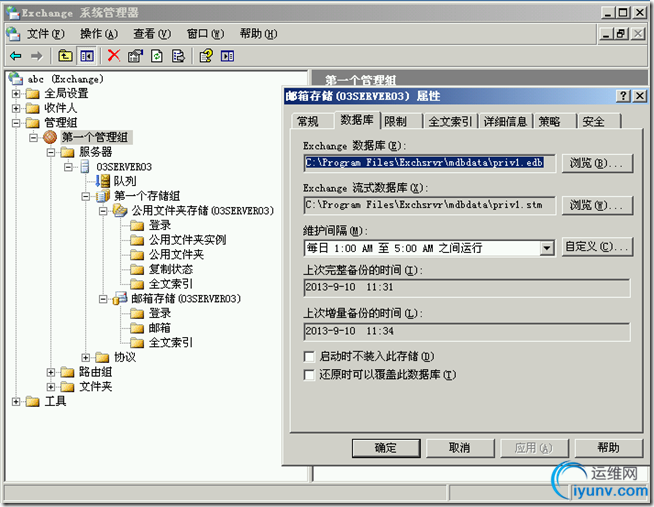Click 浏览(W) for streaming database
This screenshot has height=507, width=654.
click(597, 205)
